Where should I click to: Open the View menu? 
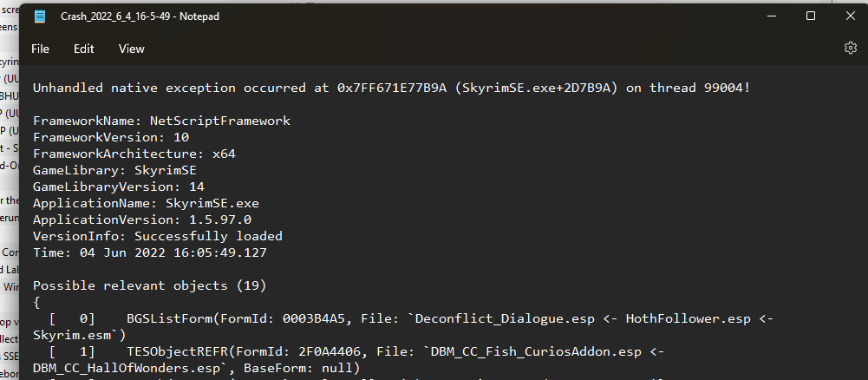131,49
